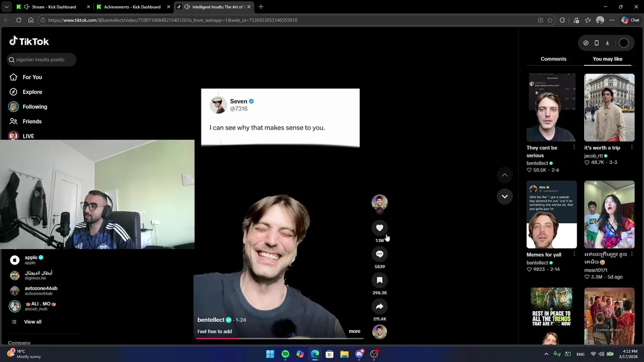Open File Explorer from the taskbar
This screenshot has height=362, width=644.
(x=344, y=354)
